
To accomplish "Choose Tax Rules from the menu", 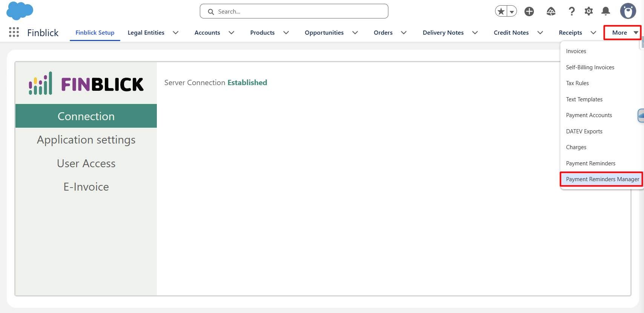I will (x=602, y=83).
